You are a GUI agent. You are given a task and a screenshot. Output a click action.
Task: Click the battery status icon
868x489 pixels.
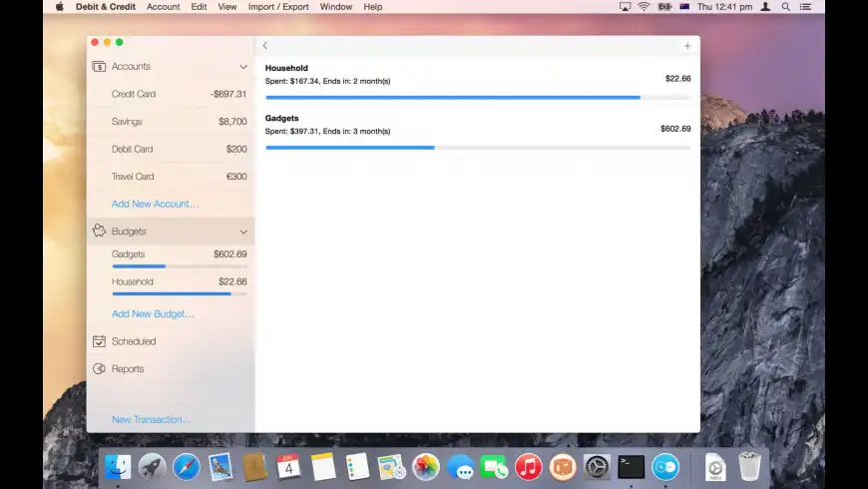[x=664, y=7]
